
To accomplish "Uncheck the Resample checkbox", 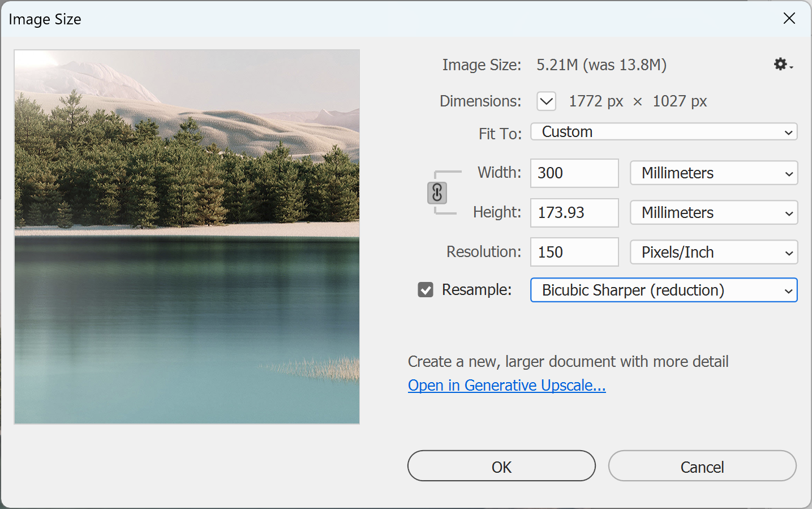I will point(426,290).
